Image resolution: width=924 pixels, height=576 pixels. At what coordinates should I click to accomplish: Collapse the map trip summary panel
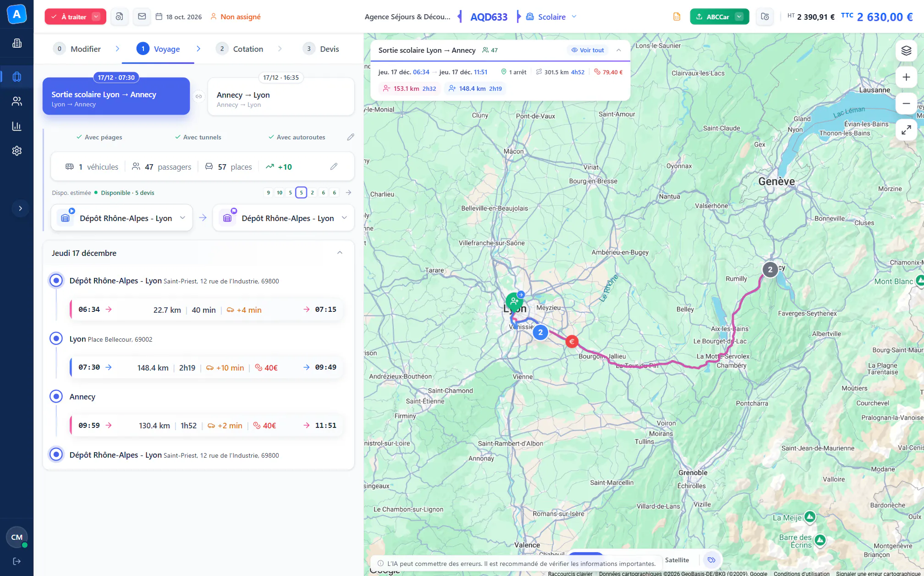click(x=619, y=50)
